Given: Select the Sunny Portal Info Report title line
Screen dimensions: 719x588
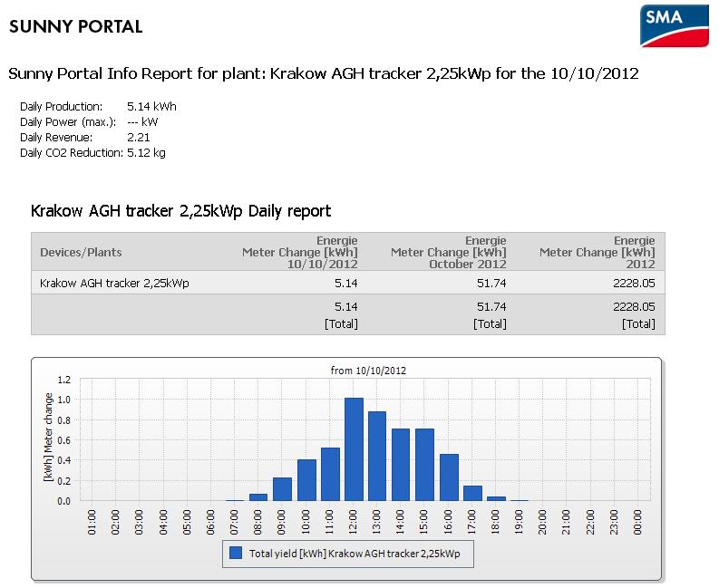Looking at the screenshot, I should [x=324, y=73].
